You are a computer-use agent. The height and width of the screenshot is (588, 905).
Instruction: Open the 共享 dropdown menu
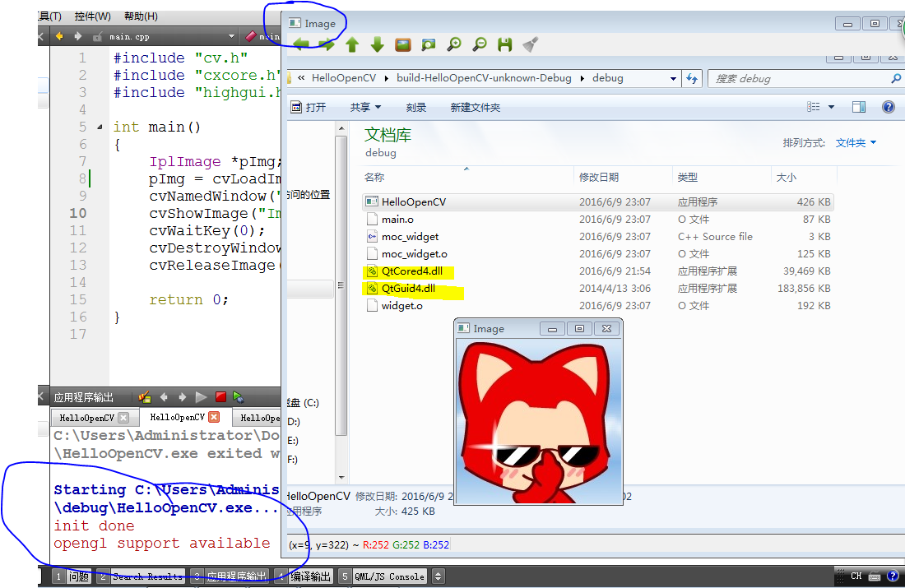(x=365, y=108)
